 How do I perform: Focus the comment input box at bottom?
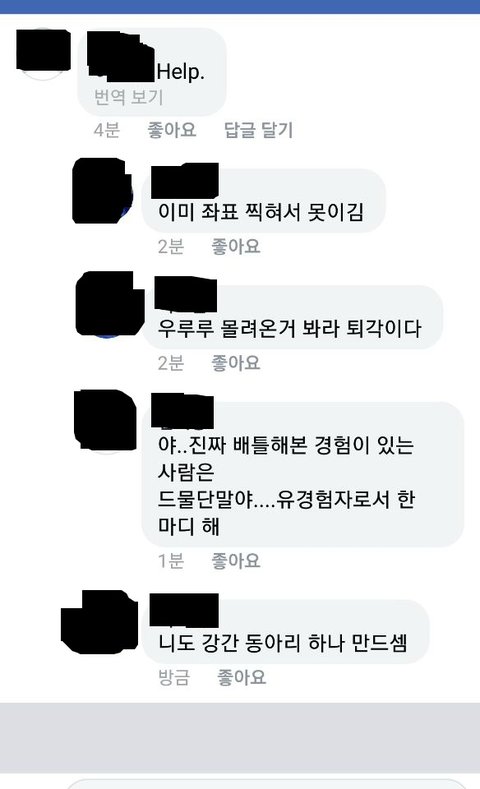(x=267, y=783)
